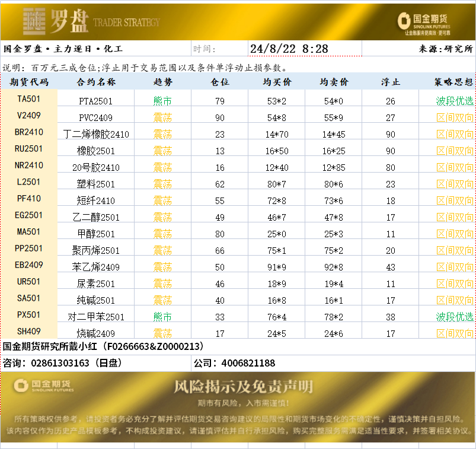The width and height of the screenshot is (476, 449).
Task: Select contract name 20号胶2410
Action: (x=96, y=168)
